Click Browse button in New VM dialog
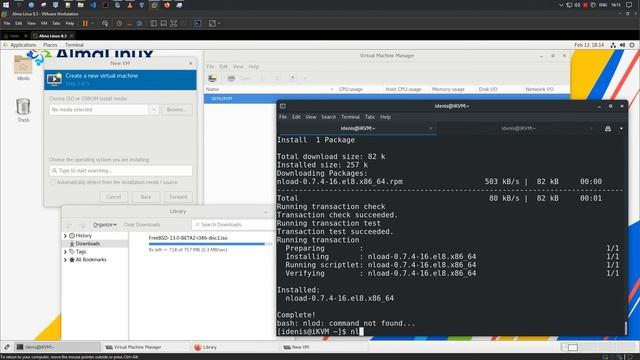This screenshot has height=360, width=640. pyautogui.click(x=177, y=109)
